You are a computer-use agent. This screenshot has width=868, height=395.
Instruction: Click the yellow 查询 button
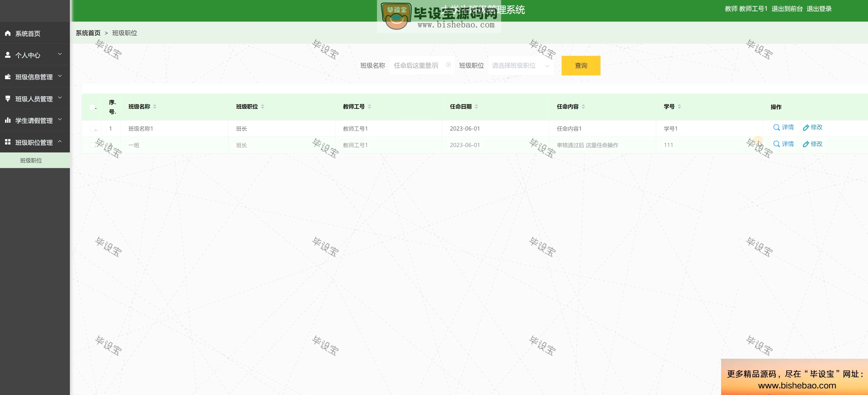[581, 65]
